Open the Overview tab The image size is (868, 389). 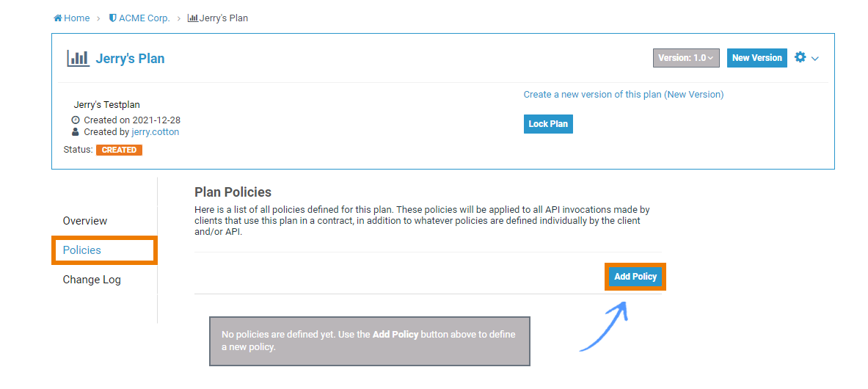(x=85, y=221)
